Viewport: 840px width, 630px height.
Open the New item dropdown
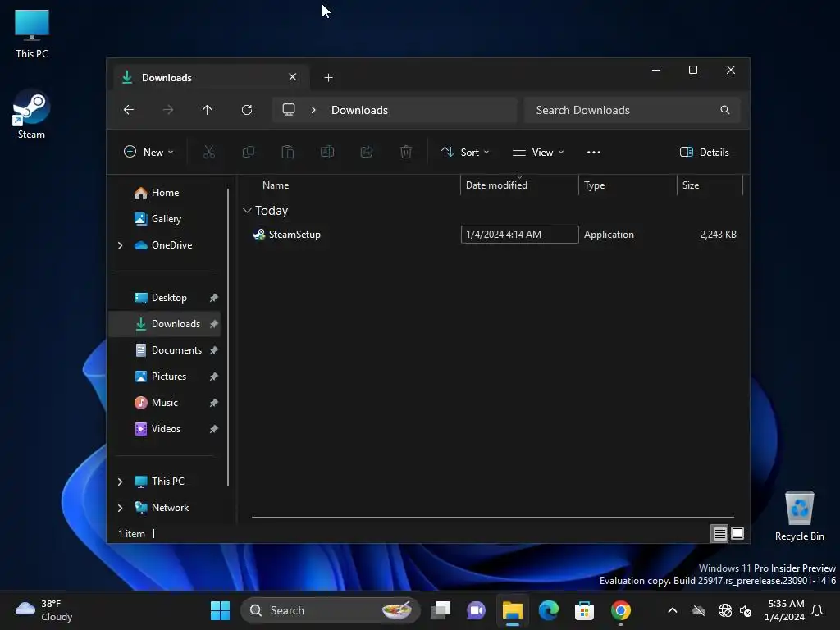tap(148, 152)
